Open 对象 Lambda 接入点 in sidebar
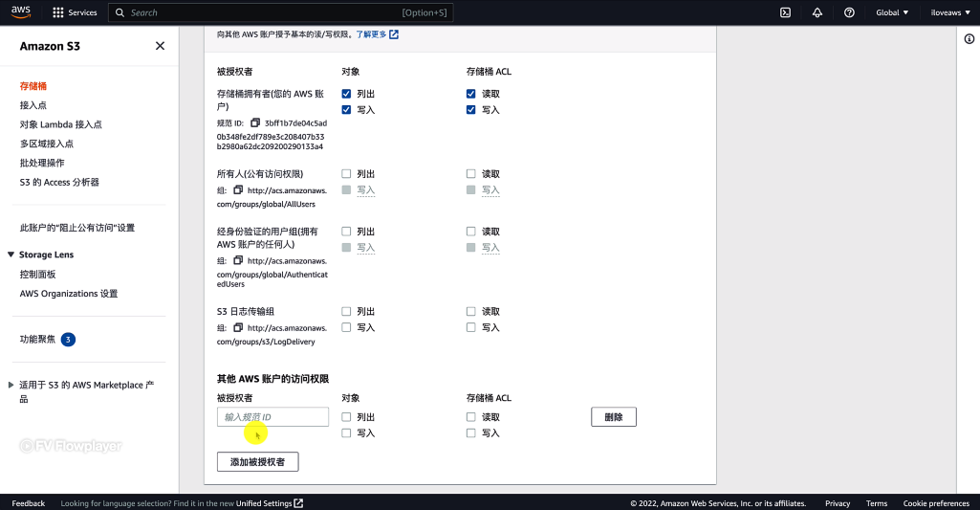The height and width of the screenshot is (510, 980). click(x=60, y=124)
